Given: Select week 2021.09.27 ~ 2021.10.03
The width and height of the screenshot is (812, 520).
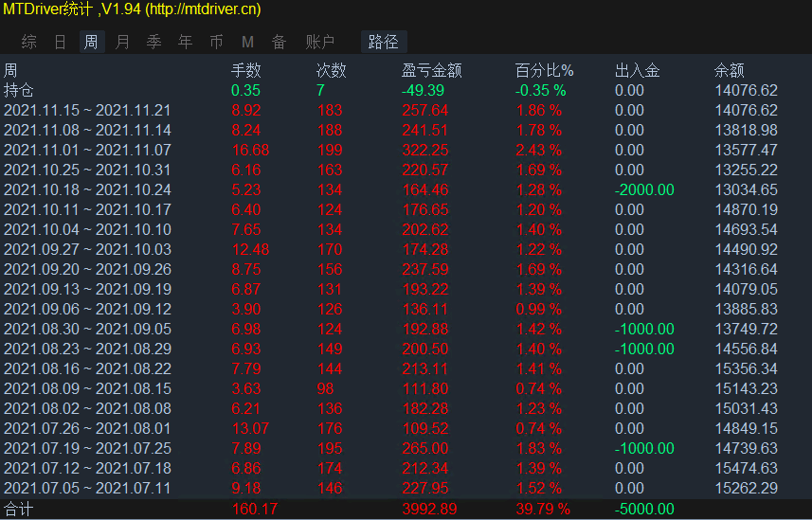Looking at the screenshot, I should [87, 250].
